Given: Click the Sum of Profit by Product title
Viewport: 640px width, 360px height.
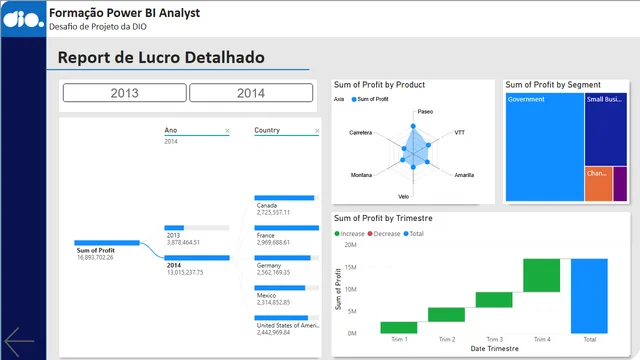Looking at the screenshot, I should [x=379, y=85].
